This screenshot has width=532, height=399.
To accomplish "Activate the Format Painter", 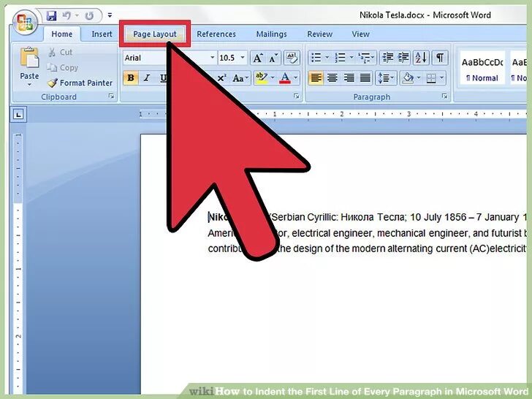I will [80, 83].
